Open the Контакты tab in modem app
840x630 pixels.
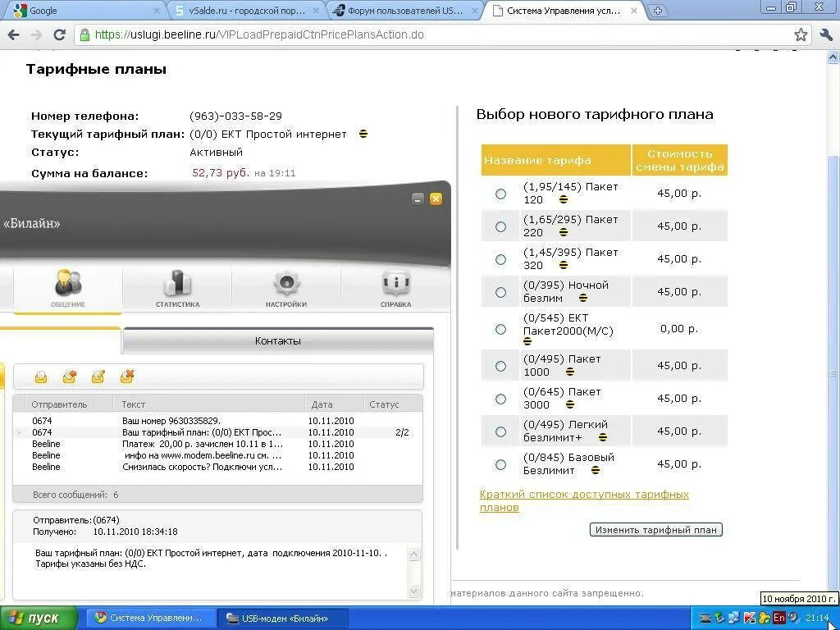pyautogui.click(x=277, y=340)
